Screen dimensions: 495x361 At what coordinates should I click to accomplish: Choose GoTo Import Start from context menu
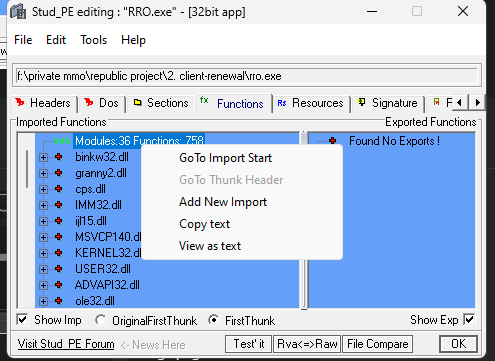[x=242, y=158]
